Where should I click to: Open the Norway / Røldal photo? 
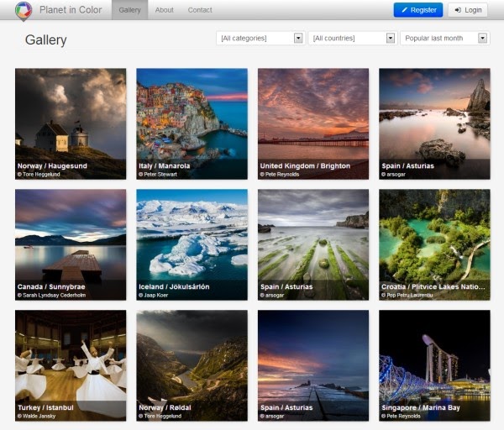(x=192, y=365)
